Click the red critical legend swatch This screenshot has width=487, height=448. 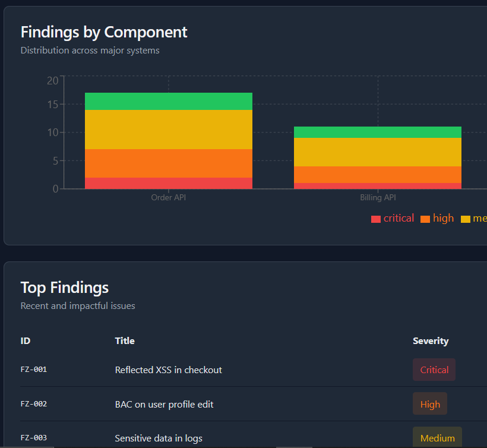pyautogui.click(x=375, y=219)
